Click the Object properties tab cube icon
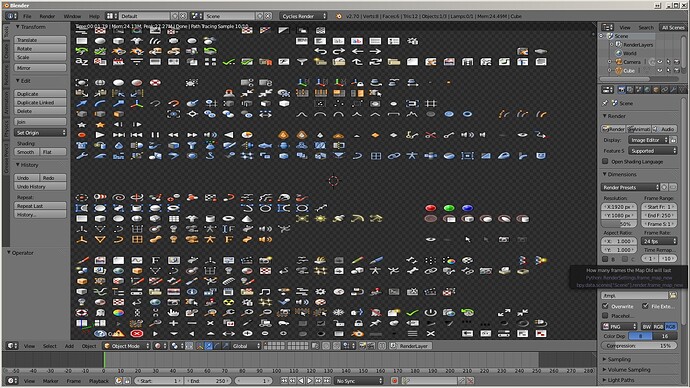The image size is (690, 388). (656, 90)
